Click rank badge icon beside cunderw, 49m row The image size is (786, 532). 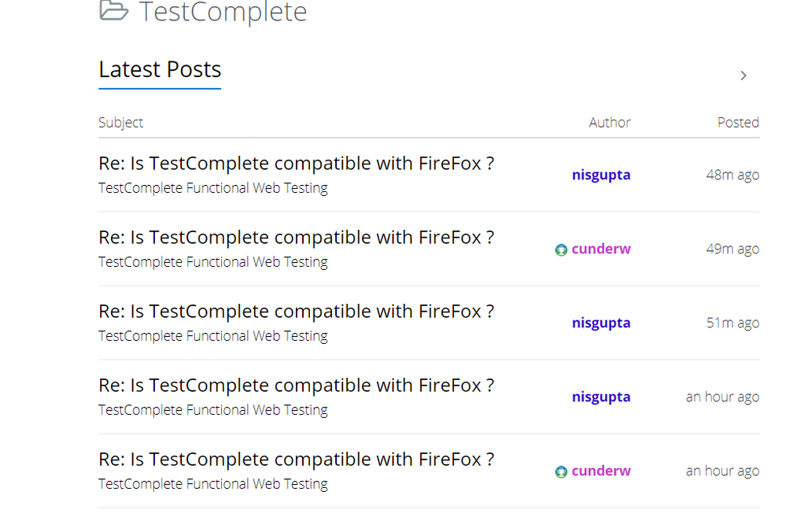tap(561, 250)
